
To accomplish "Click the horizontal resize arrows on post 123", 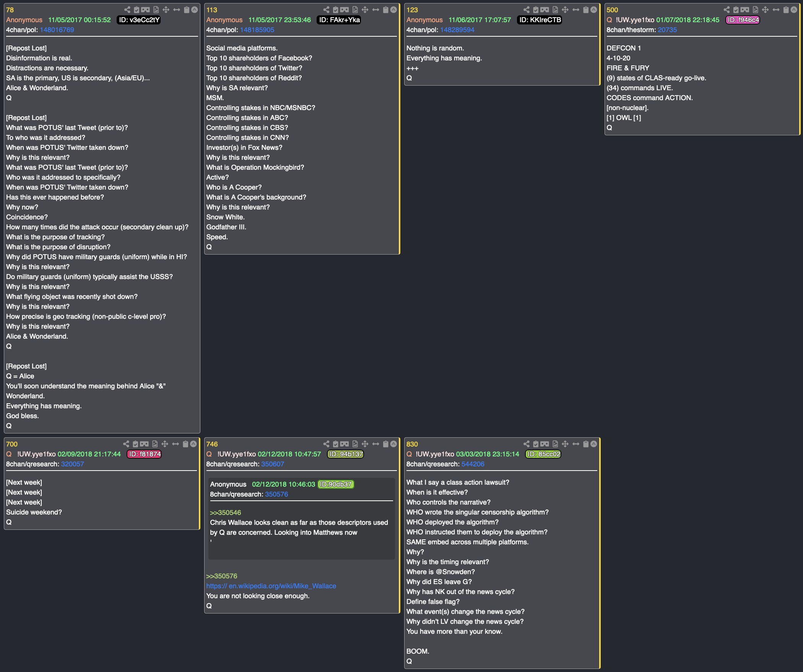I will coord(576,10).
